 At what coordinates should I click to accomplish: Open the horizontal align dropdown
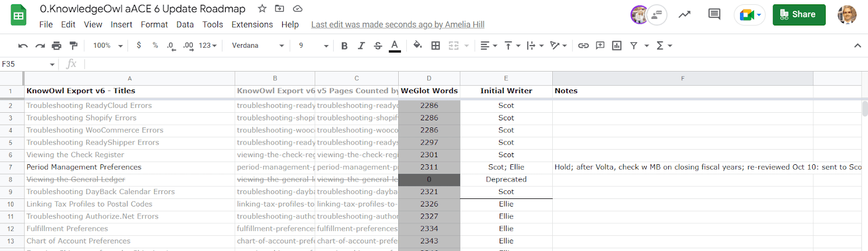489,46
